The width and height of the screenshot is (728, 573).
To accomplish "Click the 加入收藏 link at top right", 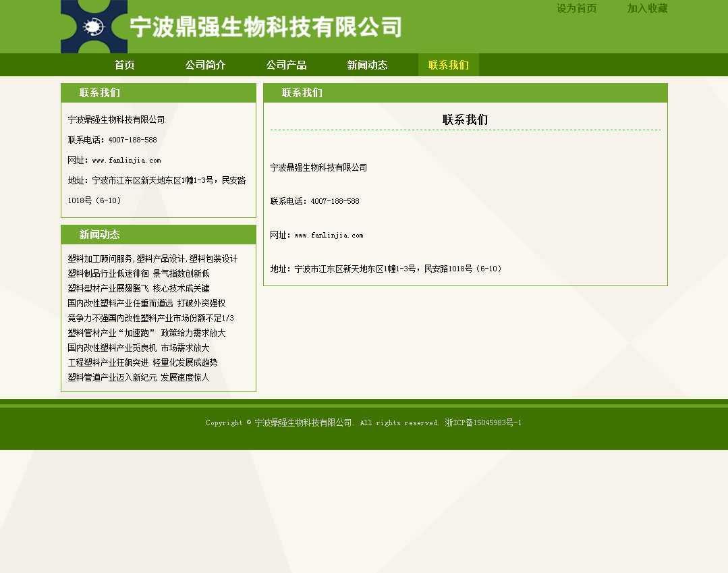I will 647,9.
